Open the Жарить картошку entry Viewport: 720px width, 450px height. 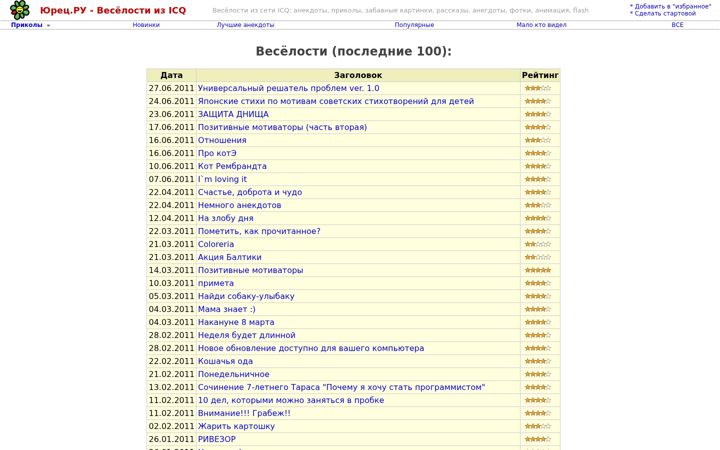236,426
